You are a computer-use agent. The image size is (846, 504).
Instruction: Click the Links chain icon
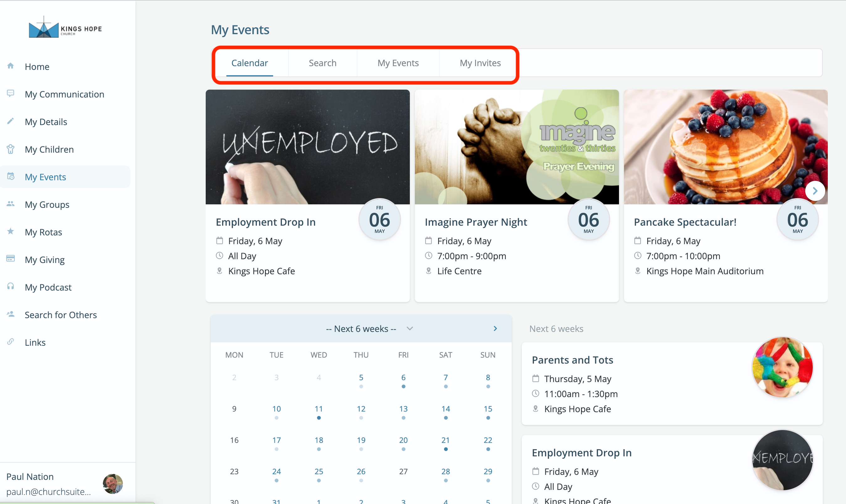[x=11, y=342]
